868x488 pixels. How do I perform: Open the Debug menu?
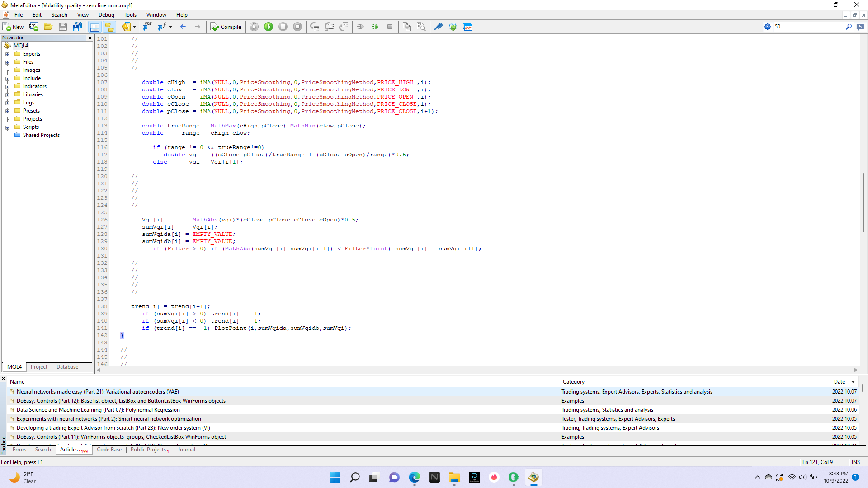(x=106, y=15)
